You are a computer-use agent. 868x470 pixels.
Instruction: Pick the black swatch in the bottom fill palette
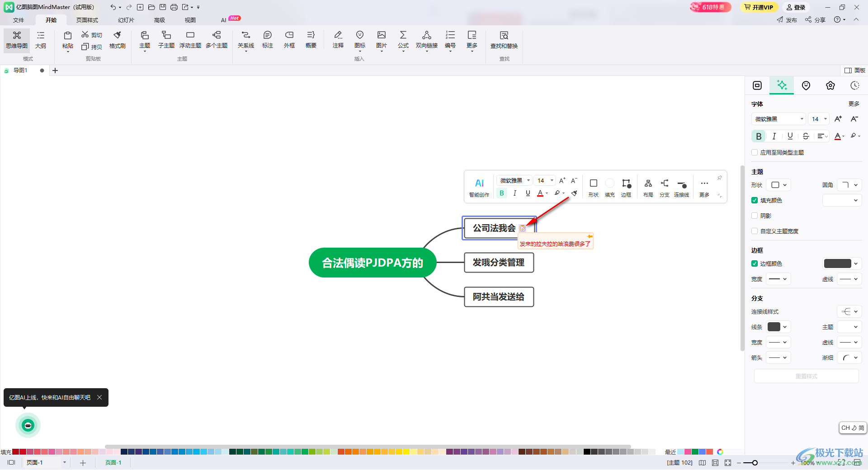coord(587,451)
